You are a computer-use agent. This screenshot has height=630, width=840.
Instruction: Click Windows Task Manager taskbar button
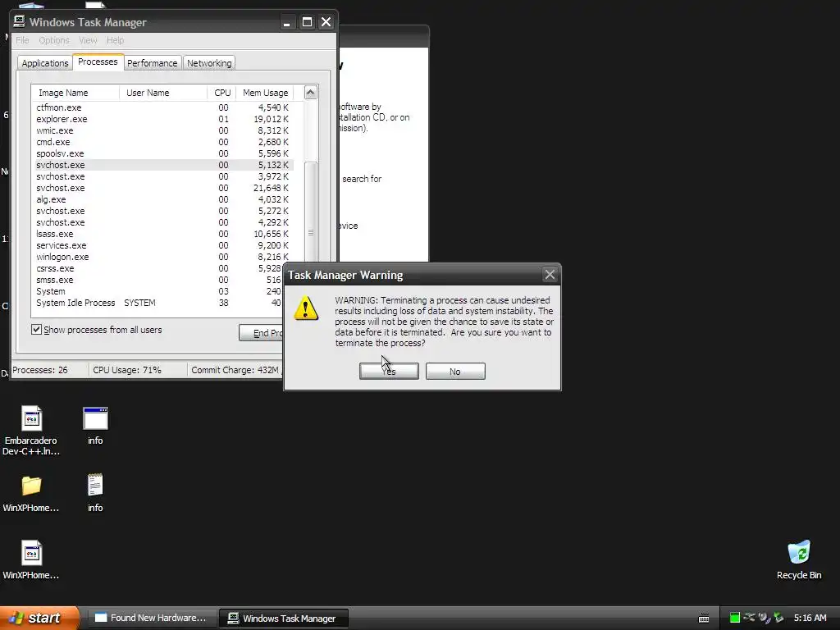coord(284,619)
